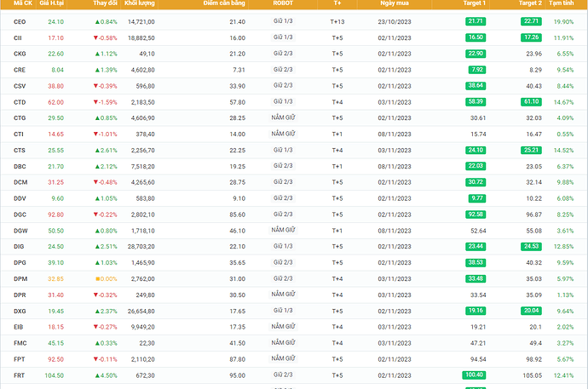Select the CRE stock ticker

(x=20, y=70)
